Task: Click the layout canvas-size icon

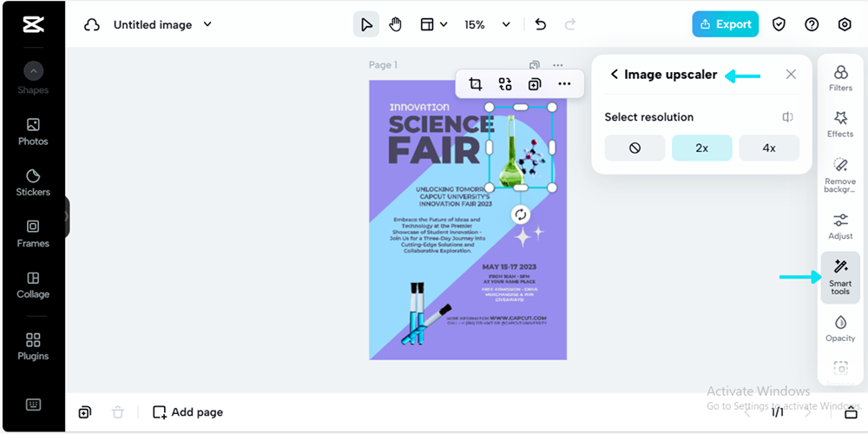Action: click(427, 25)
